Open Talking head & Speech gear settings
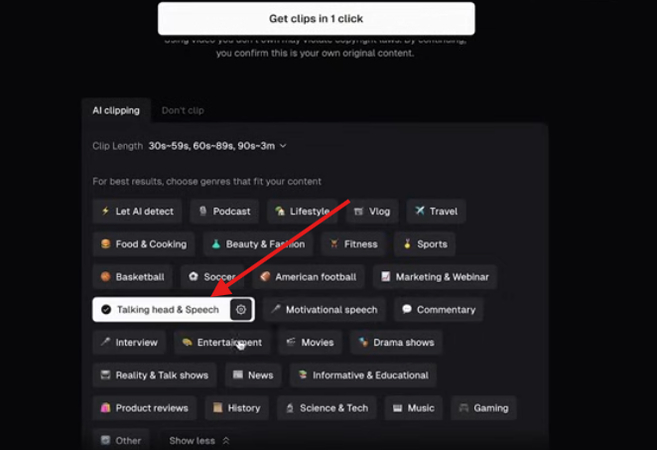Screen dimensions: 657x450 coord(241,310)
